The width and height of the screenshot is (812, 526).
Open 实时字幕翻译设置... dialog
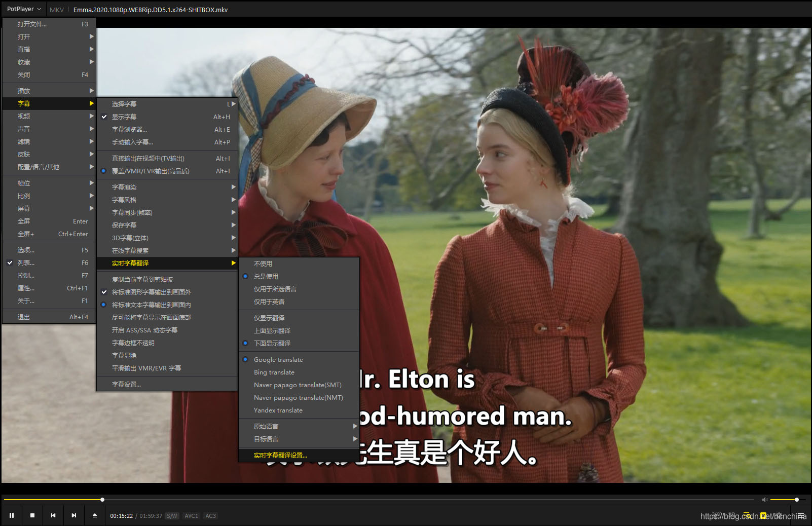pyautogui.click(x=299, y=455)
